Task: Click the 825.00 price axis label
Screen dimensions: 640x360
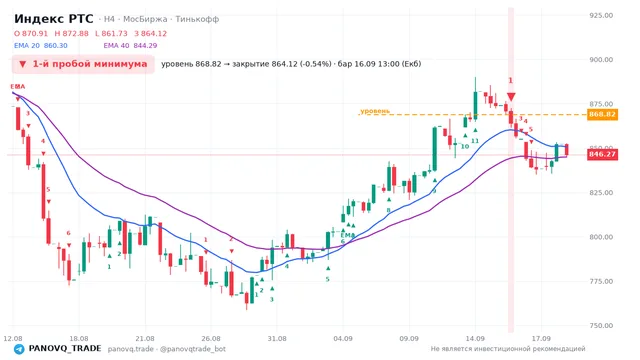Action: 601,193
